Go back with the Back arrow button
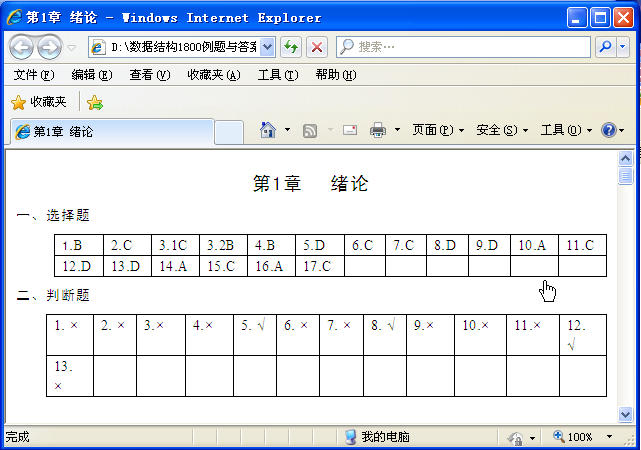Image resolution: width=641 pixels, height=450 pixels. click(x=21, y=47)
